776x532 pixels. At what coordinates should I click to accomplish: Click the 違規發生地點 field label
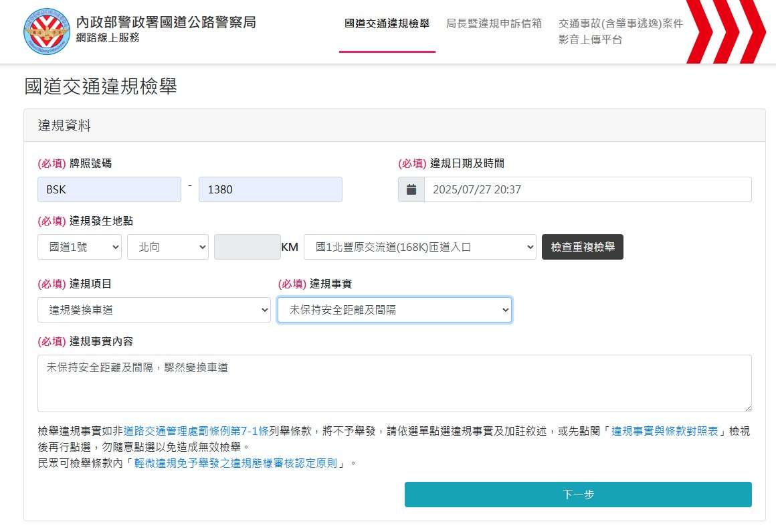(101, 221)
